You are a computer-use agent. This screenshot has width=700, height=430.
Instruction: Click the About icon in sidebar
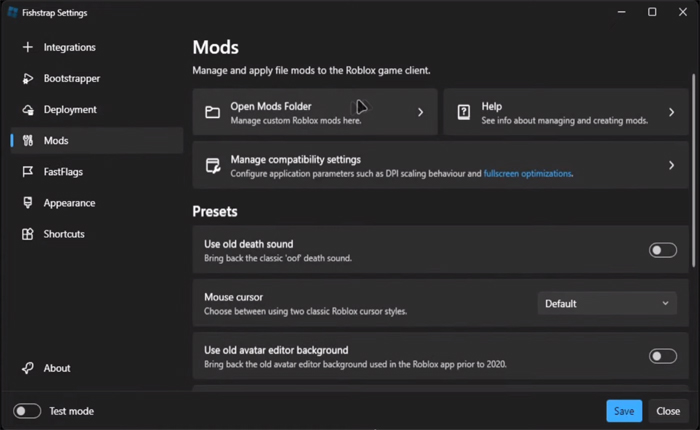27,368
